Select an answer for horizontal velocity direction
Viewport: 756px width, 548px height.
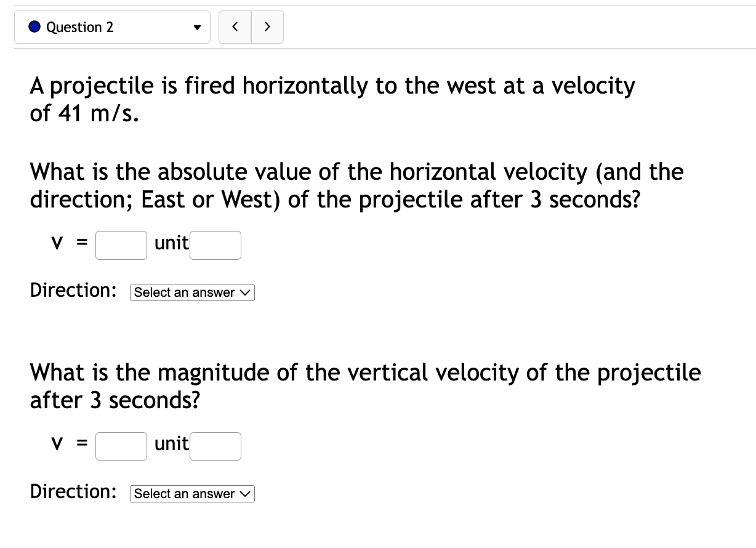click(191, 292)
